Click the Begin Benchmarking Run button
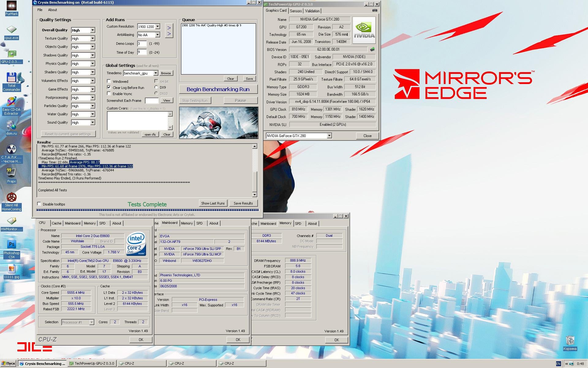This screenshot has width=588, height=368. pos(218,89)
